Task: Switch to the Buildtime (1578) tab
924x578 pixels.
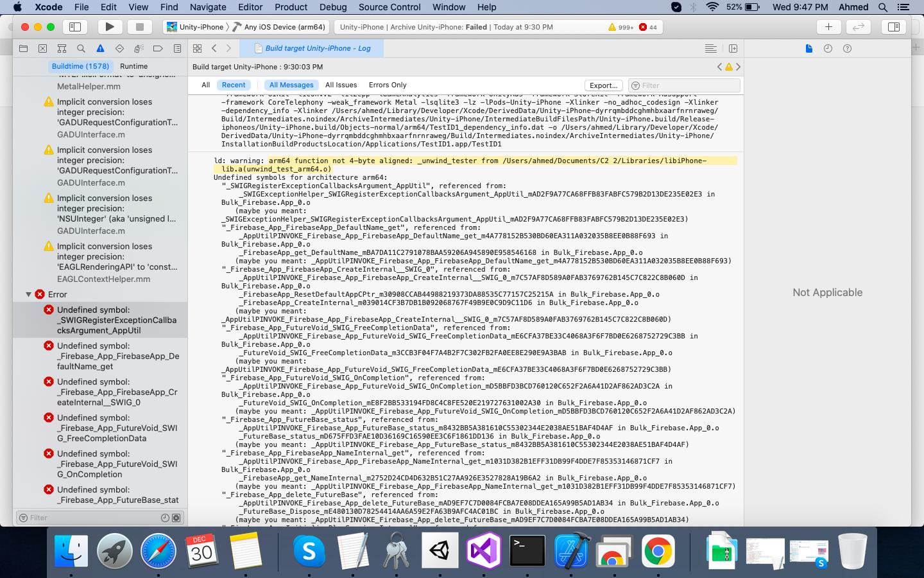Action: point(80,66)
